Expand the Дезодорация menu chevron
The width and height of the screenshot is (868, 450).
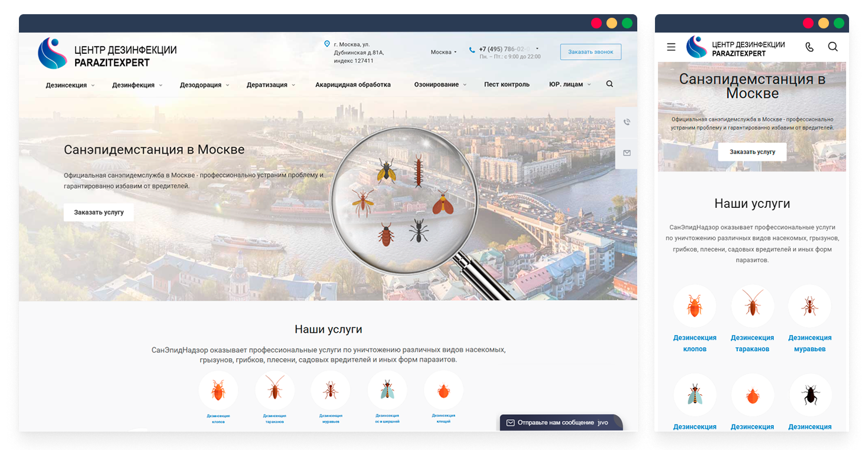[x=227, y=85]
